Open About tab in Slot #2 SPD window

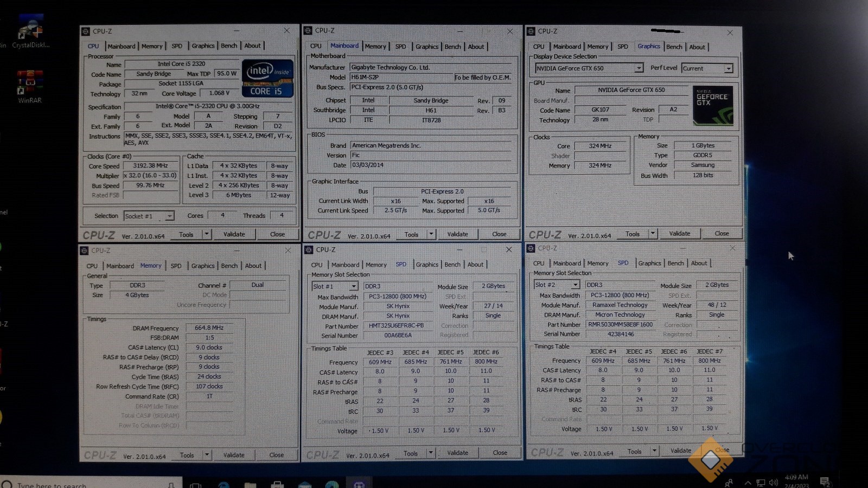699,263
